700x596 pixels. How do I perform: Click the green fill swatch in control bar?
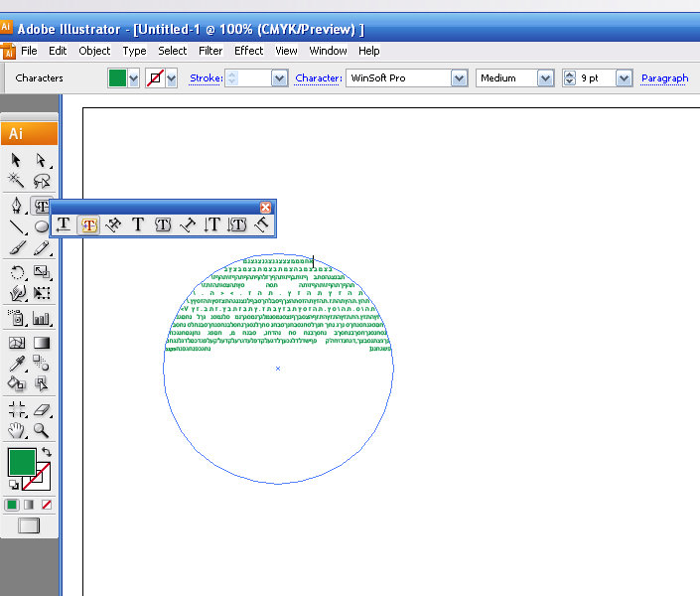pyautogui.click(x=117, y=78)
